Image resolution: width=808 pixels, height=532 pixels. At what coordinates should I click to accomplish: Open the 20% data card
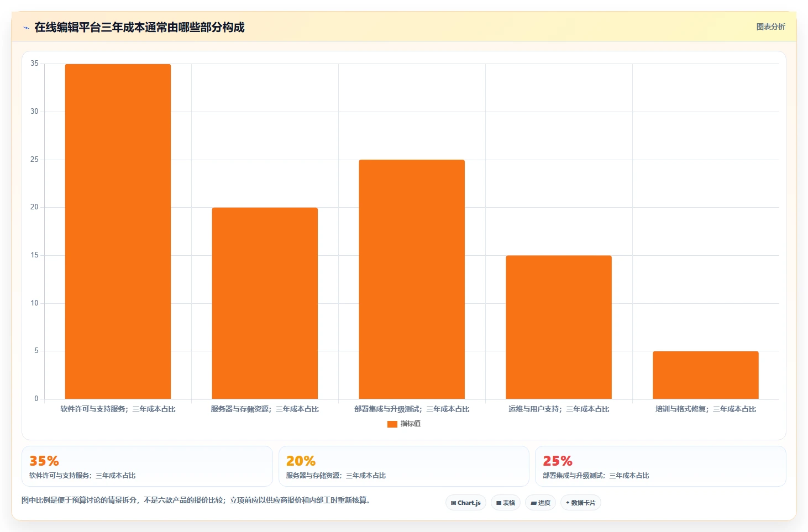click(x=404, y=466)
